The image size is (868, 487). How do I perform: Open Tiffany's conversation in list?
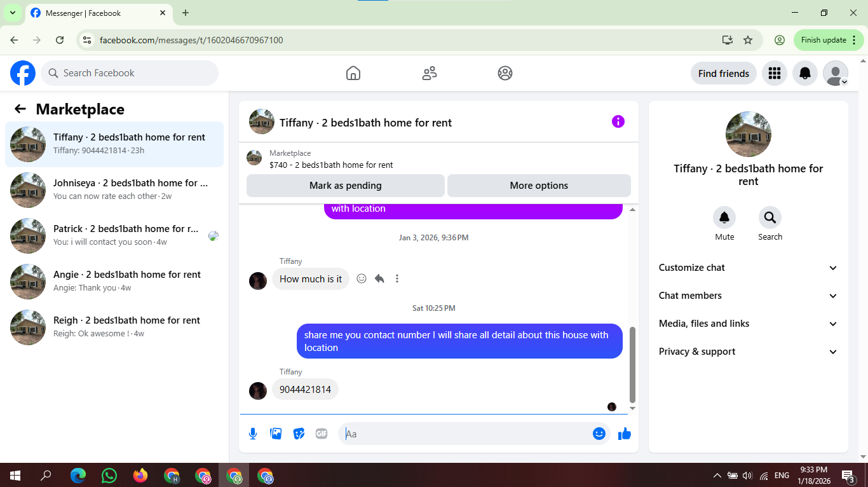coord(114,144)
